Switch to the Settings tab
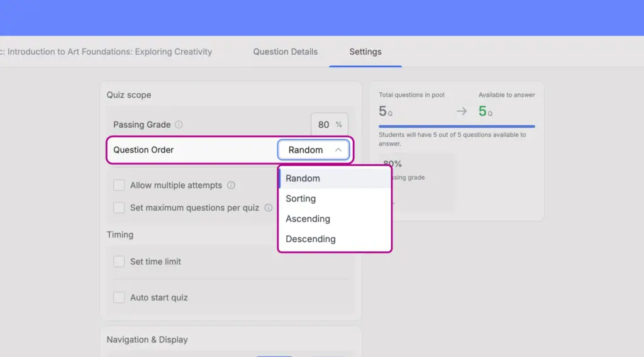Image resolution: width=644 pixels, height=357 pixels. 365,52
